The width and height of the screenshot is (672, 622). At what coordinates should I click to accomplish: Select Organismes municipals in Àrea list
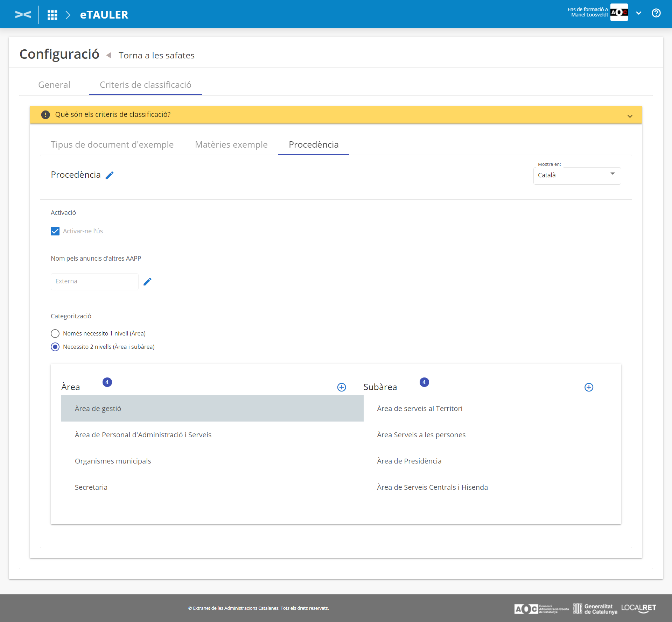point(113,461)
